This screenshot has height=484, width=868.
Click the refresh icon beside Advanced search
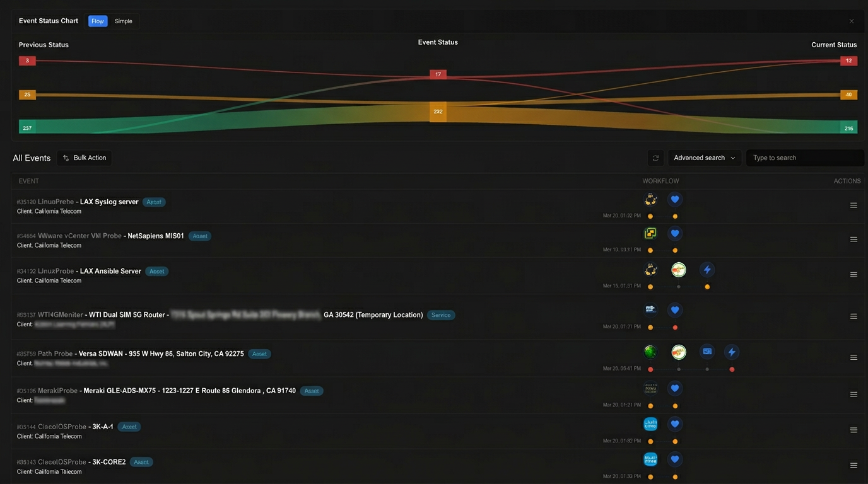click(x=655, y=158)
